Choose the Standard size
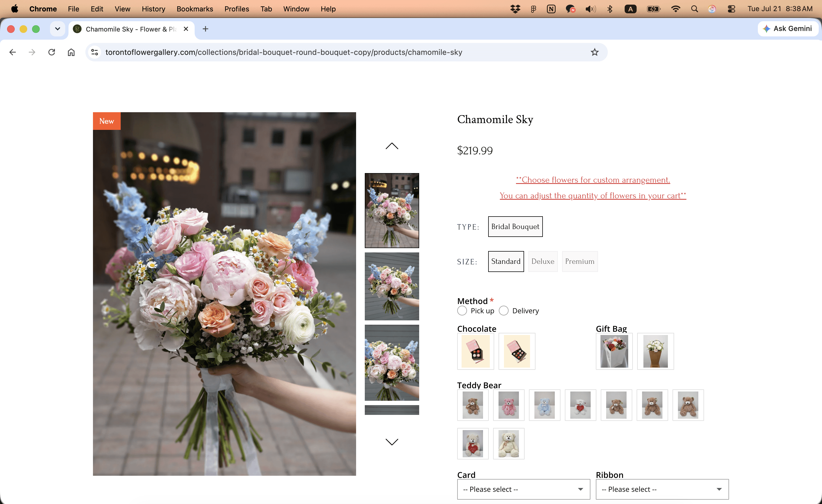Viewport: 822px width, 504px height. (506, 261)
